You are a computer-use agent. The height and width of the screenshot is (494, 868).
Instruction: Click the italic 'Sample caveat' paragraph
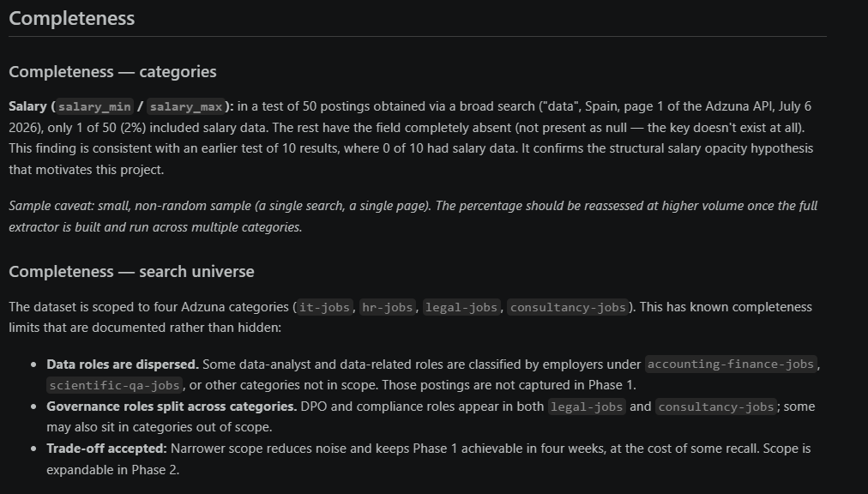click(413, 216)
